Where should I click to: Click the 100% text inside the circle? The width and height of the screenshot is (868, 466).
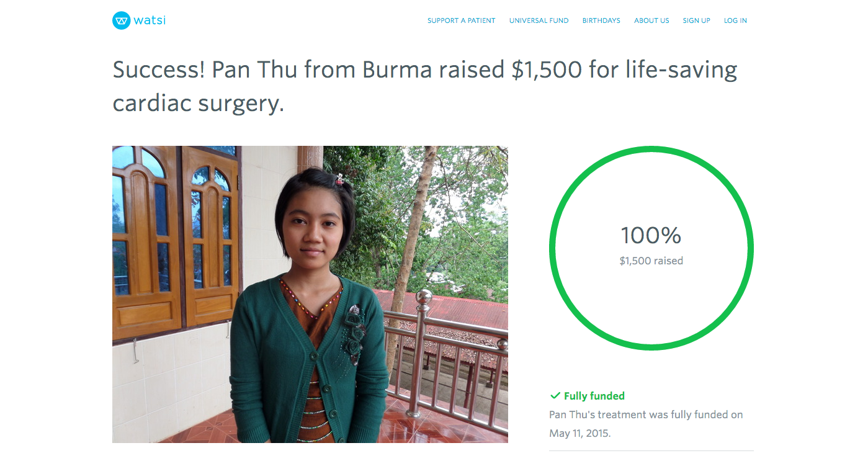[651, 236]
